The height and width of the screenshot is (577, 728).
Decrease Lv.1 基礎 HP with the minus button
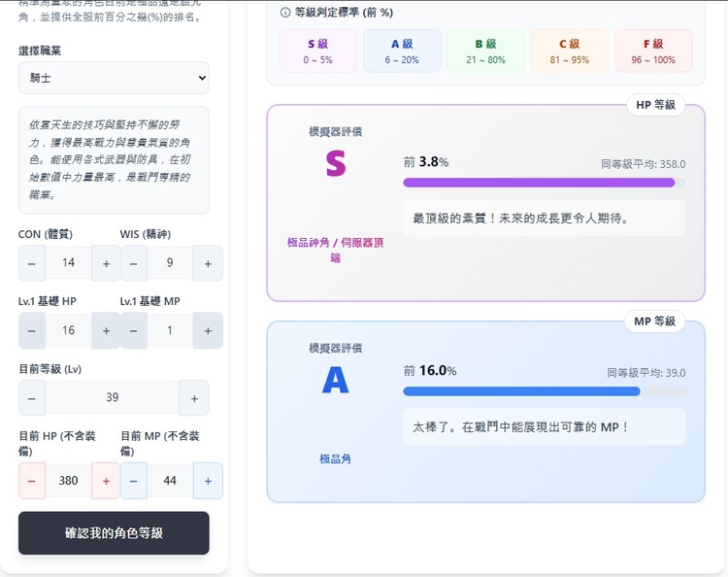[32, 331]
